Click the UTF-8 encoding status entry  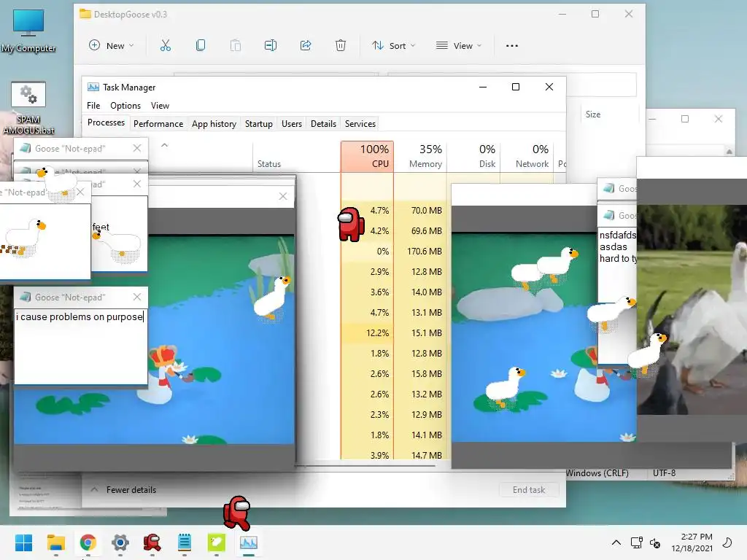pyautogui.click(x=664, y=472)
